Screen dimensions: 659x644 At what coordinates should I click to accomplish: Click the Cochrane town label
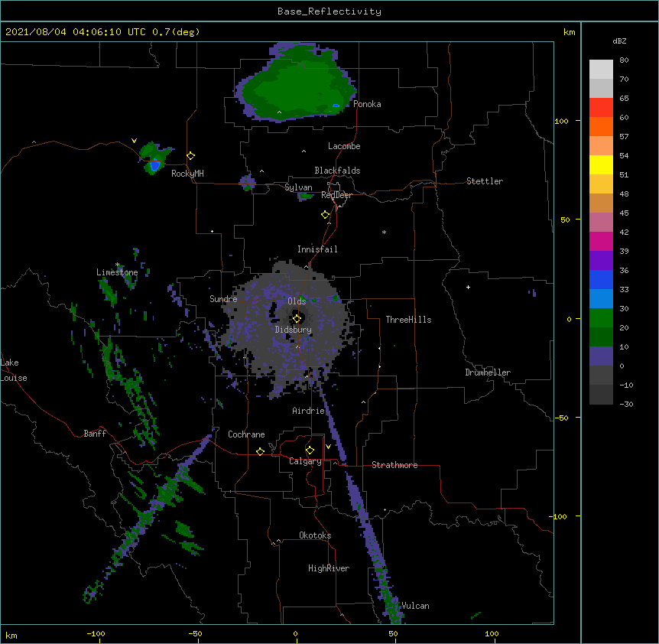pyautogui.click(x=246, y=434)
